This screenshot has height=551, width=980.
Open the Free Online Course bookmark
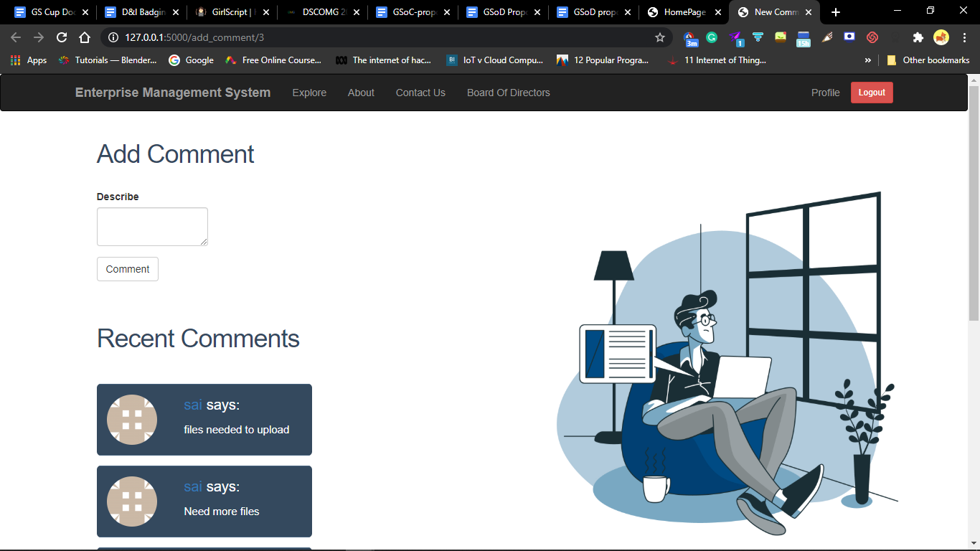273,60
